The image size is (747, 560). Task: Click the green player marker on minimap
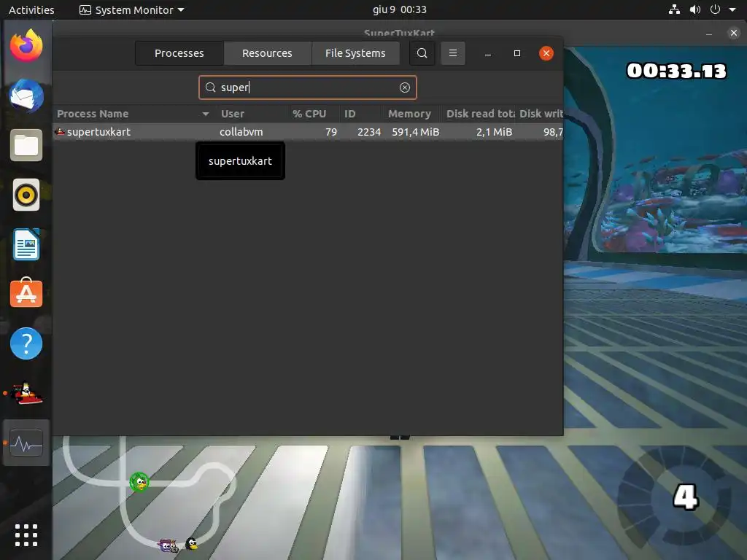[139, 483]
